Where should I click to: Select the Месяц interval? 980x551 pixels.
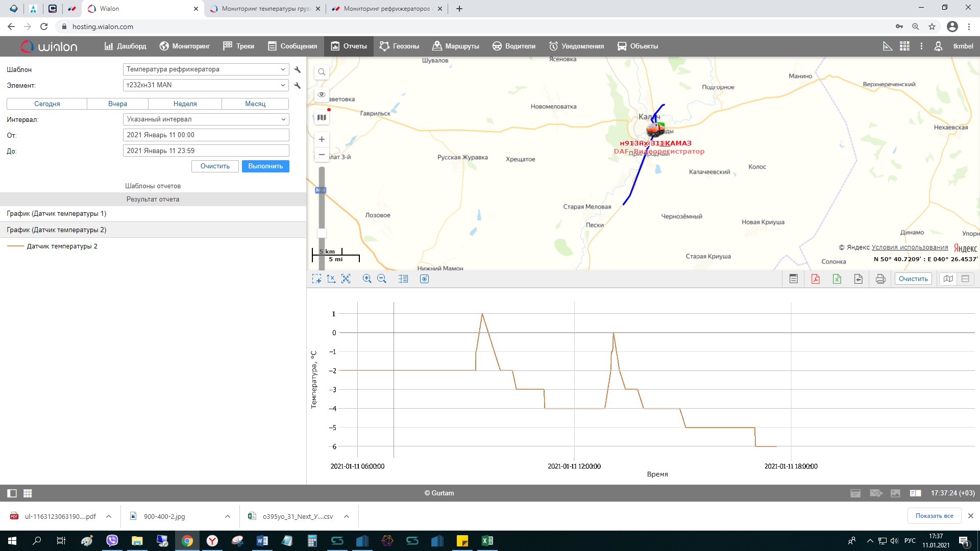[x=255, y=104]
